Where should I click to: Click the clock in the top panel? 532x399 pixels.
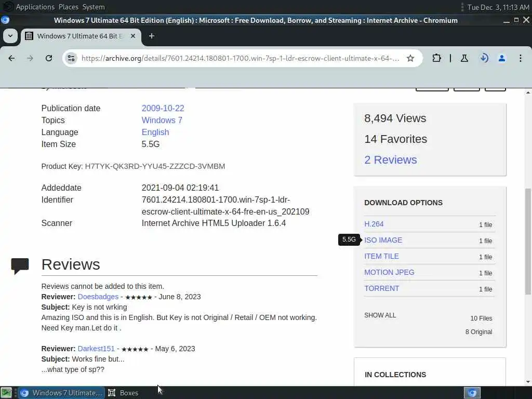pyautogui.click(x=498, y=7)
